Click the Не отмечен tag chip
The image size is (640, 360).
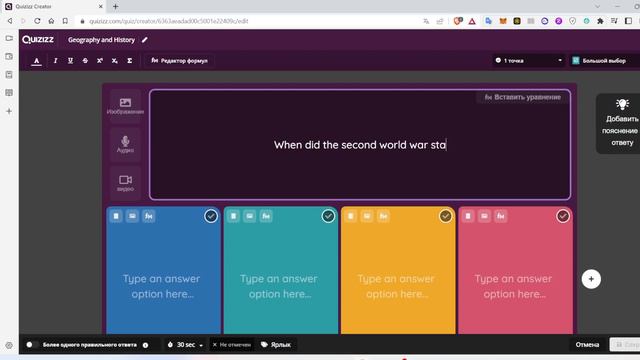(x=232, y=345)
